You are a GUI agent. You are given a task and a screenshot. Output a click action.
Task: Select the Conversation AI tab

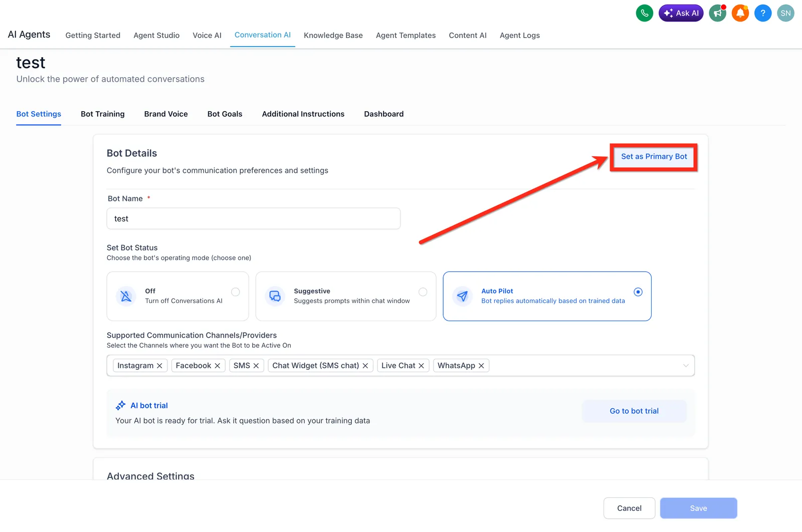tap(263, 35)
